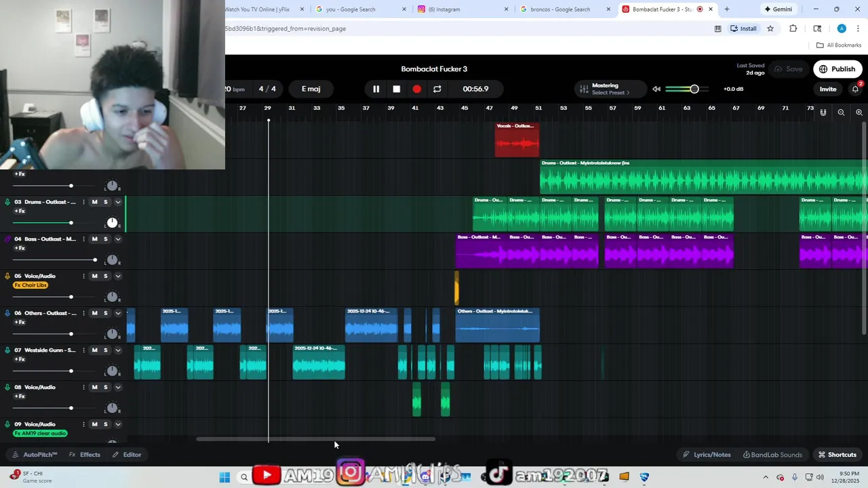Open the Windows Start menu
This screenshot has width=868, height=488.
pyautogui.click(x=224, y=477)
